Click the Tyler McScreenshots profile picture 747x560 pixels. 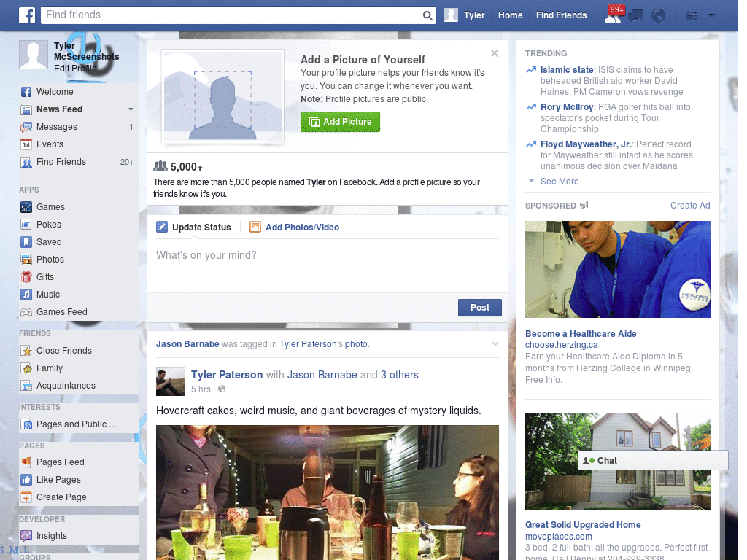[x=34, y=54]
